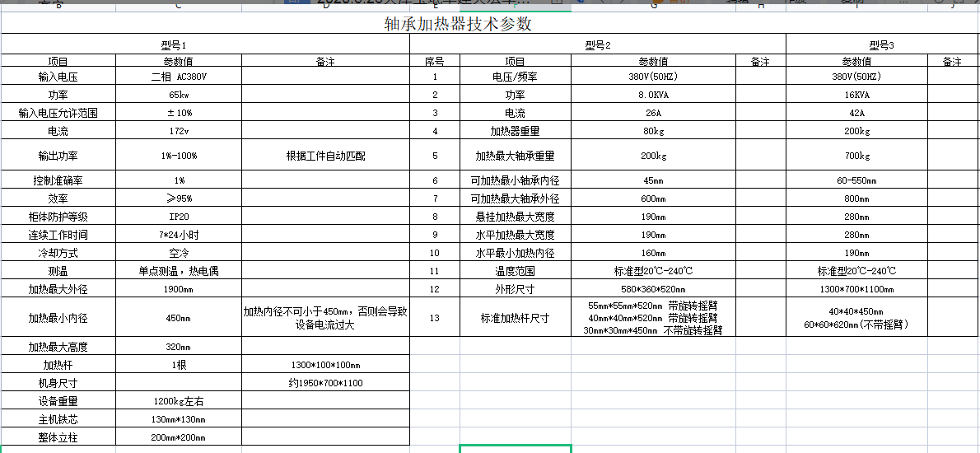Click the cell reading 二相 AC380V
Viewport: 980px width, 453px height.
coord(179,77)
